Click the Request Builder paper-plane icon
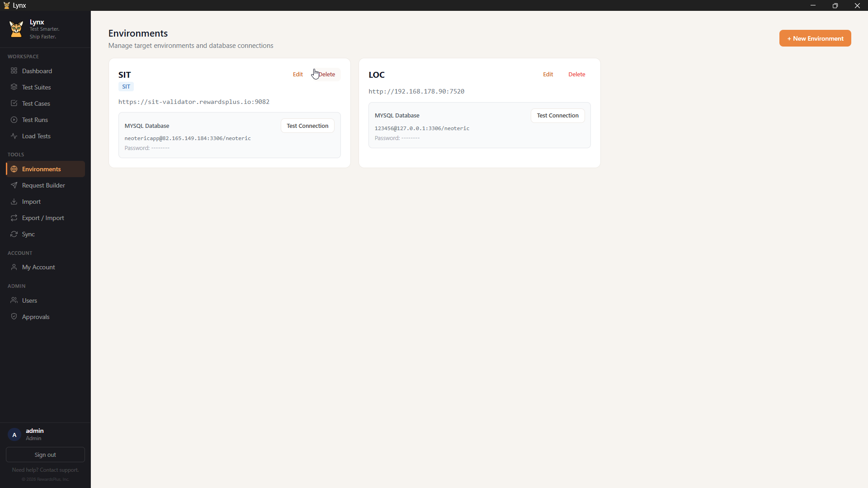Viewport: 868px width, 488px height. 14,185
